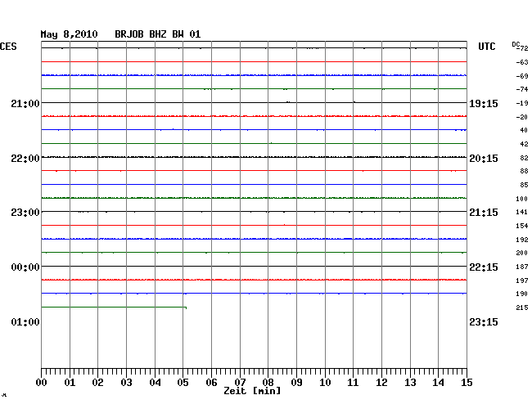532x404 pixels.
Task: Select minute tick label '12' on time axis
Action: coord(381,383)
